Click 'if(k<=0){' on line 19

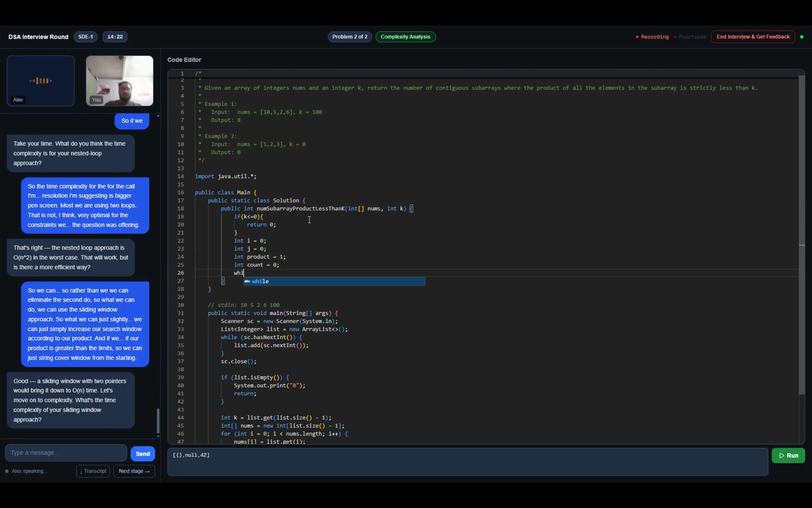pos(249,217)
